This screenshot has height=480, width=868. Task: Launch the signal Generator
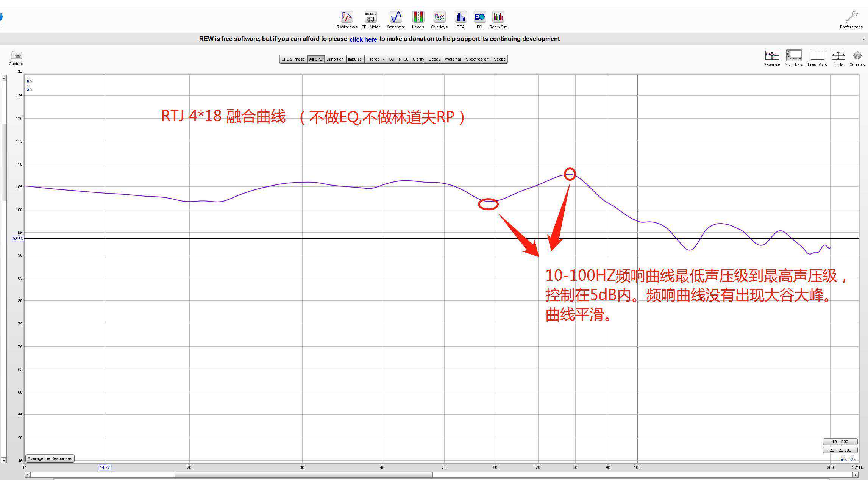[396, 17]
